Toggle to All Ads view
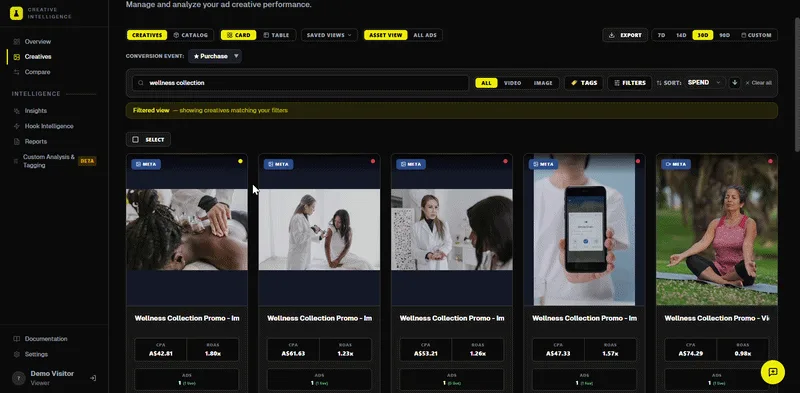Viewport: 800px width, 393px height. 425,35
